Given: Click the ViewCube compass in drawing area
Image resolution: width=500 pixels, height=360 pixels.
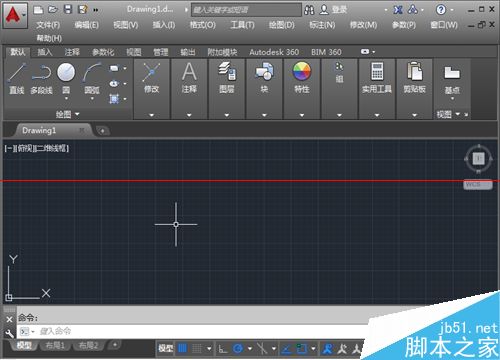Looking at the screenshot, I should 479,159.
